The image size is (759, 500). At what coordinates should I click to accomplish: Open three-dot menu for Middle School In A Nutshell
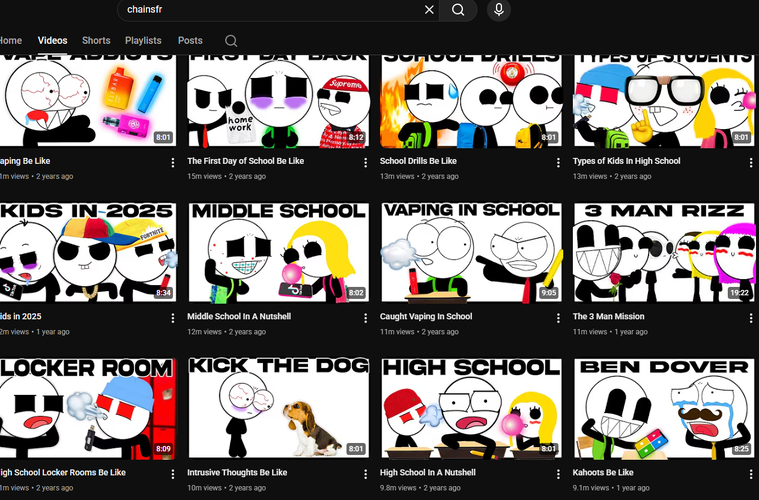point(366,318)
